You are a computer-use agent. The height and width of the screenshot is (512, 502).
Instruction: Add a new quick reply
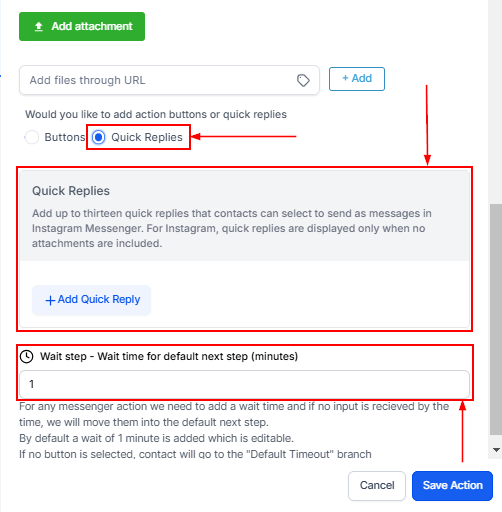92,300
